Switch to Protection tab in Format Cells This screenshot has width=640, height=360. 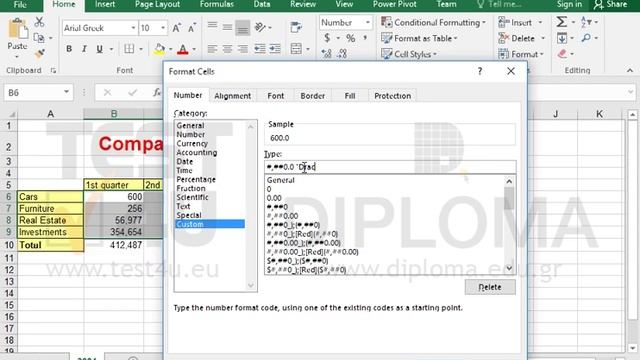point(393,96)
